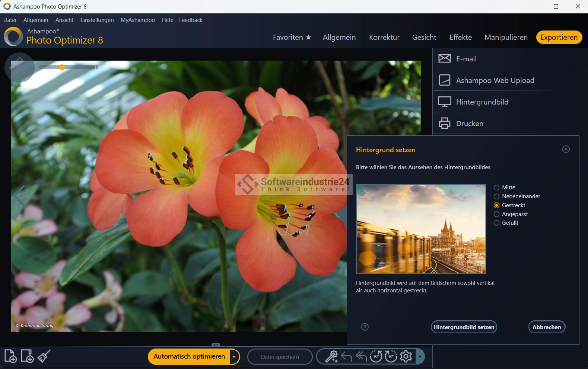Viewport: 588px width, 369px height.
Task: Select the Mitte radio option
Action: tap(496, 187)
